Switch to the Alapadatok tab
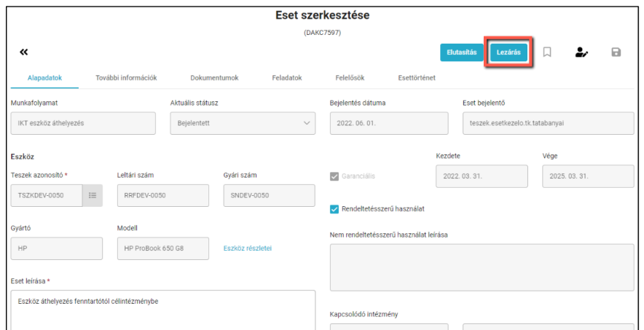 (x=44, y=78)
